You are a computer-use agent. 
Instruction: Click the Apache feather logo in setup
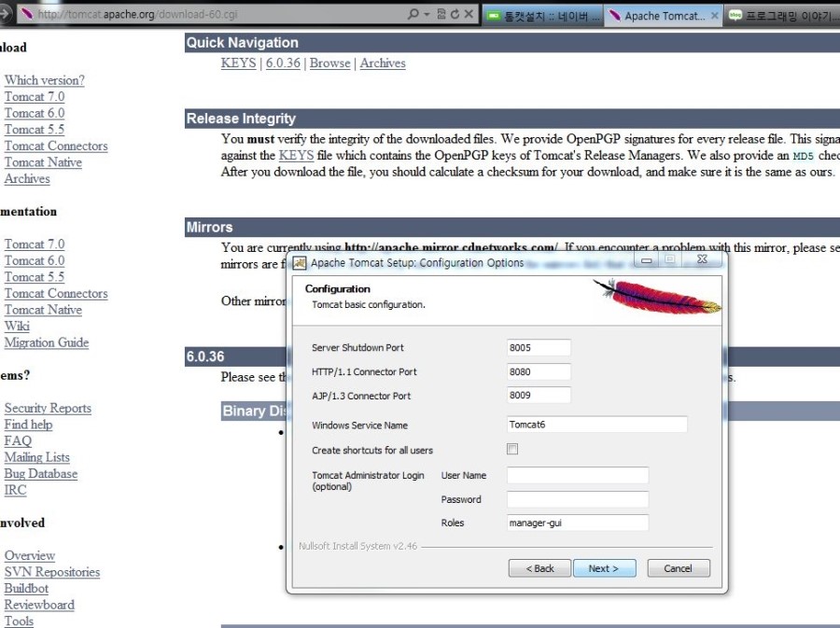point(658,296)
